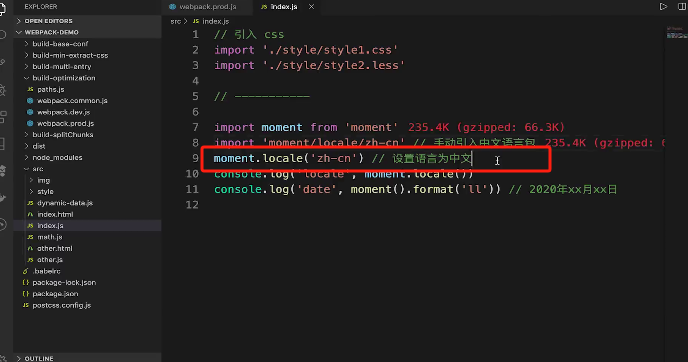Close the index.js editor tab

coord(311,7)
